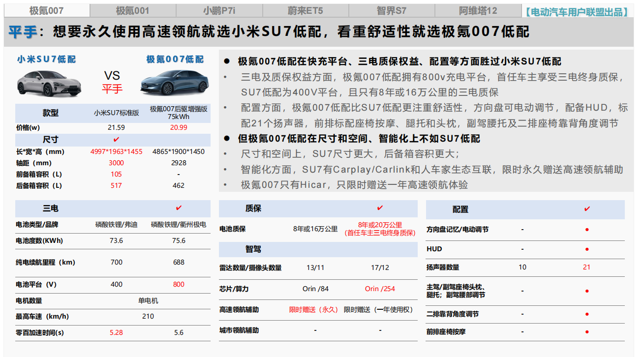Click the battery capacity value 73.6
644x357 pixels.
117,240
